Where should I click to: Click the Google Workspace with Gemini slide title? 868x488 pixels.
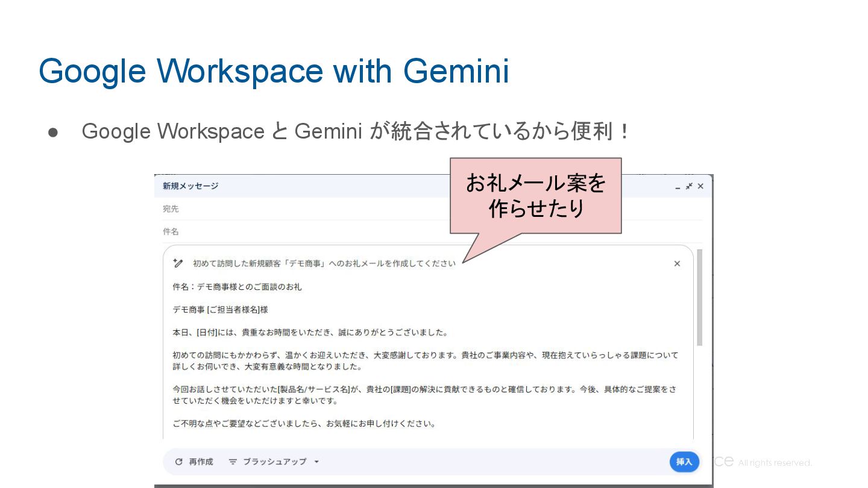point(274,72)
